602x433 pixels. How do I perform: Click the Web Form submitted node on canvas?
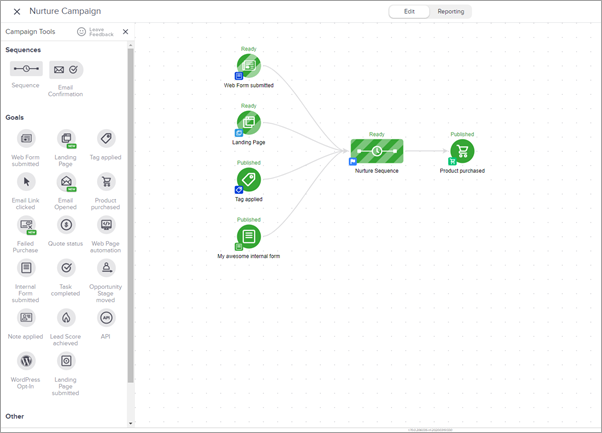(x=249, y=66)
